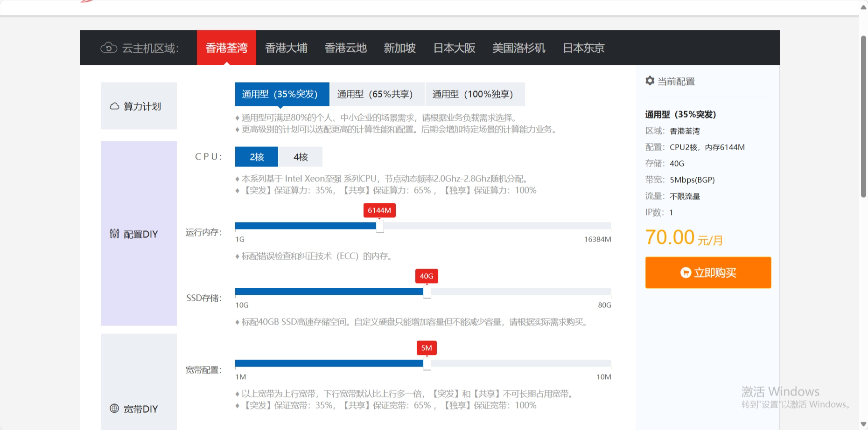Click the sliders icon next to 配置DIY

pyautogui.click(x=114, y=234)
